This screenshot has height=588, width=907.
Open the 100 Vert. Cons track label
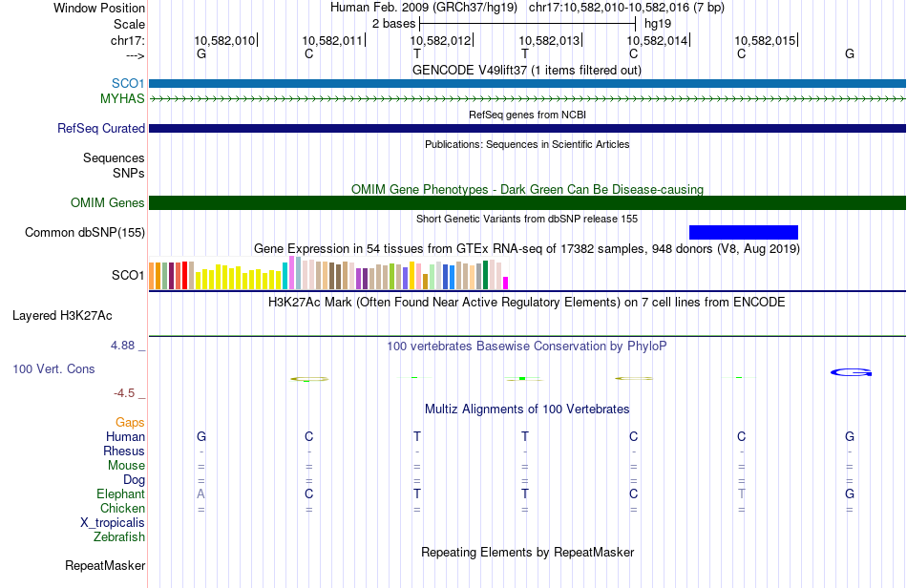point(53,368)
